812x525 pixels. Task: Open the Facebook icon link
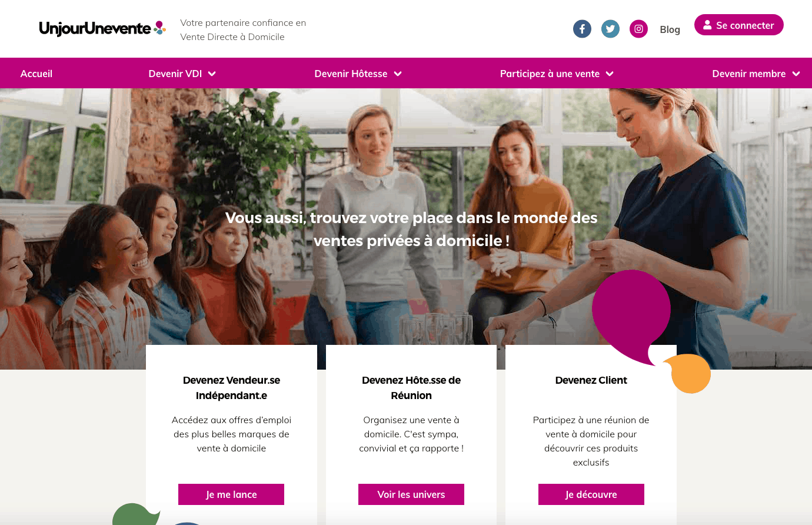pos(582,29)
